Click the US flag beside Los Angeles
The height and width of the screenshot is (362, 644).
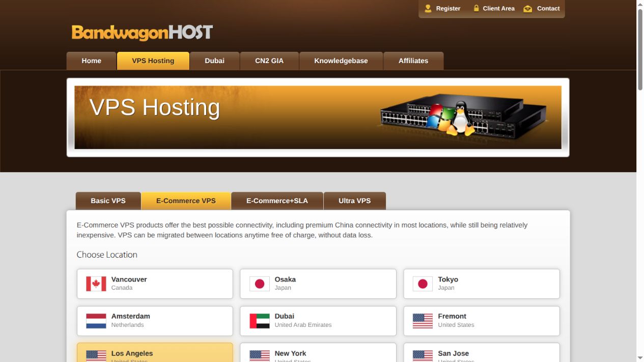click(96, 356)
